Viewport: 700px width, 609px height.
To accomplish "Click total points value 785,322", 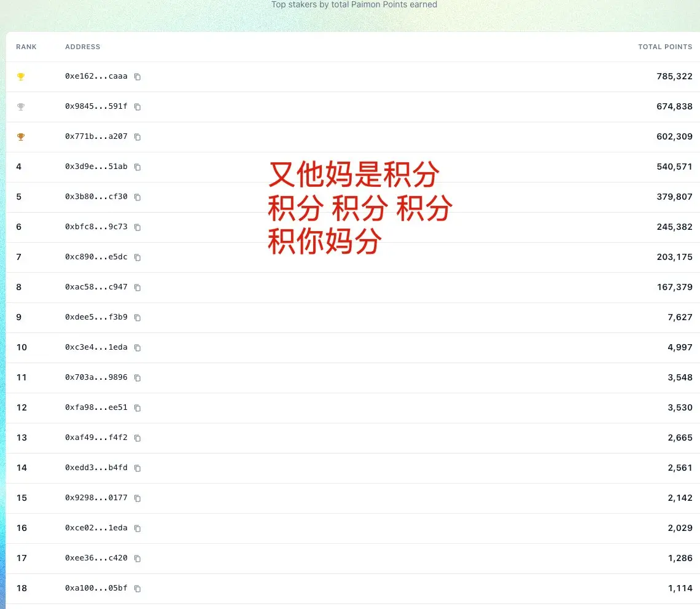I will (x=674, y=76).
